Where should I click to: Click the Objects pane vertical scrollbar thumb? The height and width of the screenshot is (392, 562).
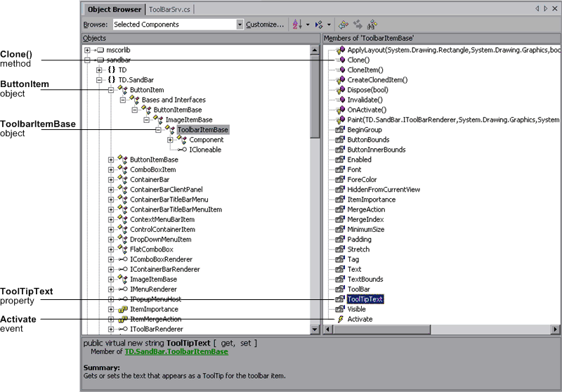click(x=315, y=96)
